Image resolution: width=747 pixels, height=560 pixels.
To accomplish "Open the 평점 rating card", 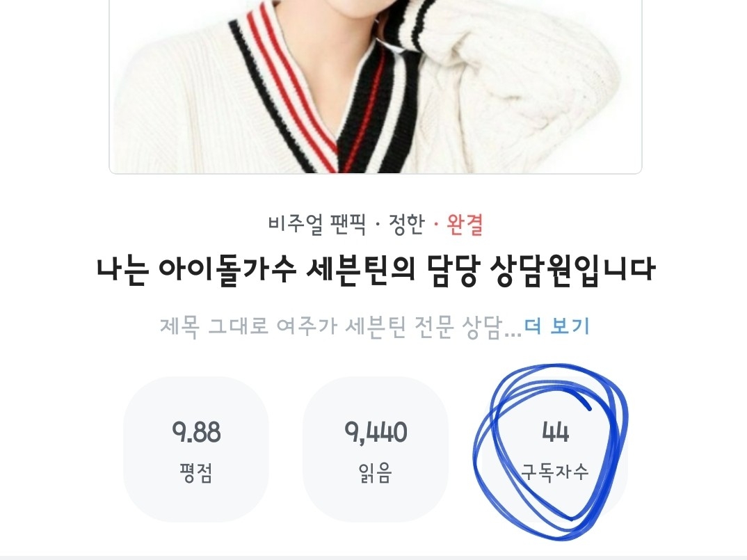I will coord(196,449).
